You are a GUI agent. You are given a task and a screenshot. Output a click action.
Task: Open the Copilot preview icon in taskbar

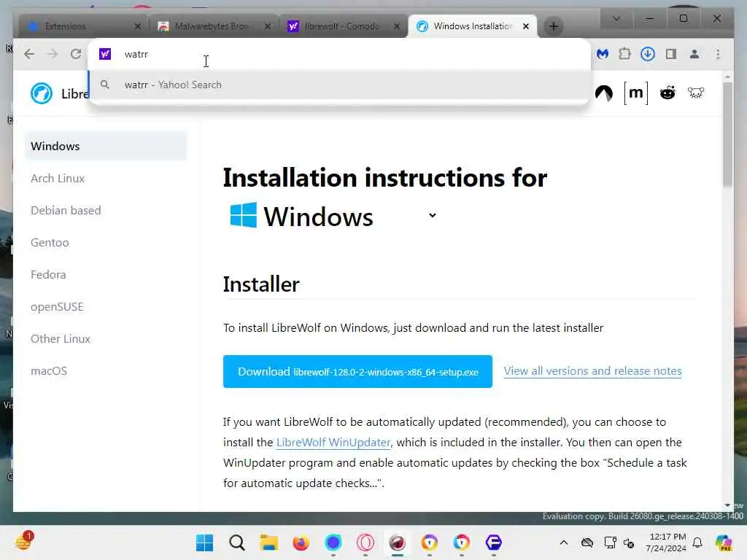click(x=724, y=542)
